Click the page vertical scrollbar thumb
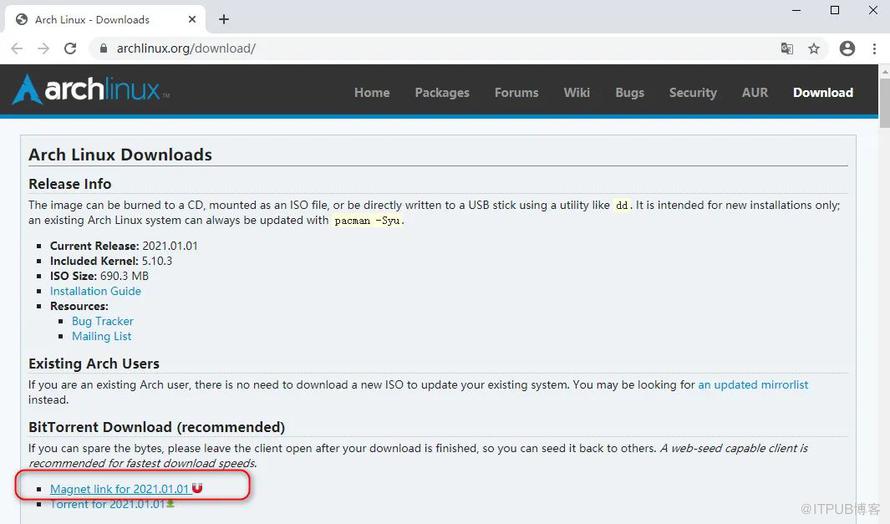 pyautogui.click(x=885, y=102)
